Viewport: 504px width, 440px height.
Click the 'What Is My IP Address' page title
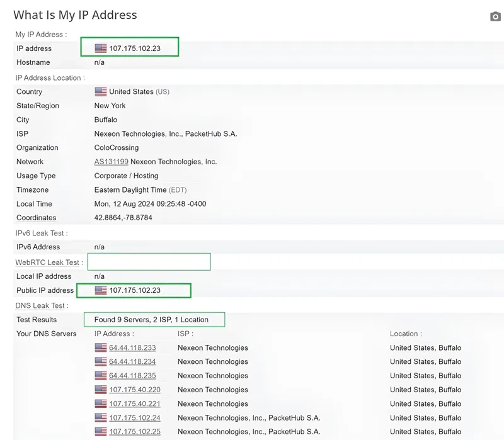75,15
